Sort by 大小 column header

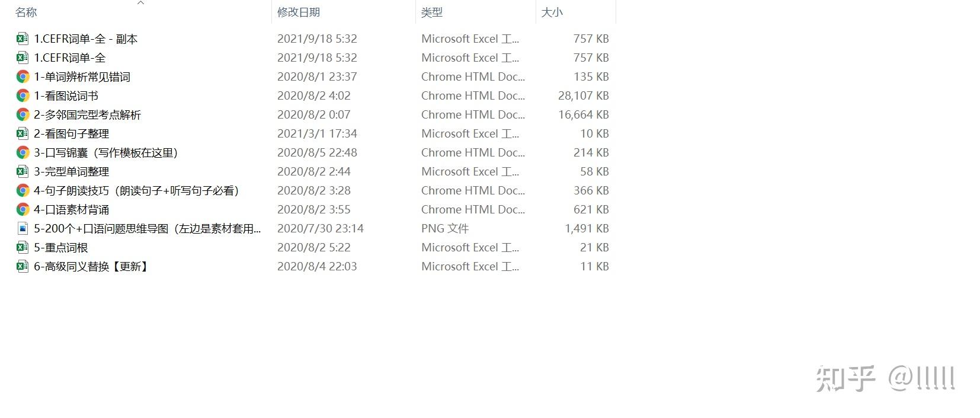point(552,12)
